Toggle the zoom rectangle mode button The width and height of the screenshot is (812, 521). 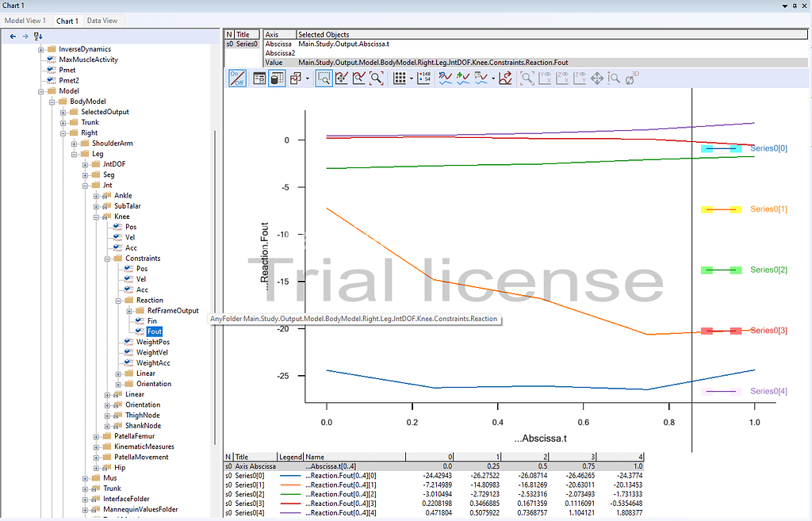[324, 78]
